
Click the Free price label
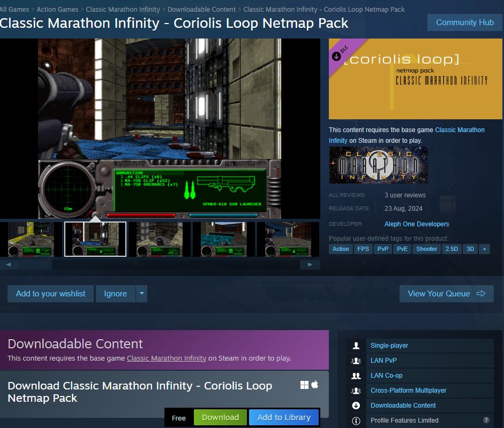pyautogui.click(x=179, y=418)
